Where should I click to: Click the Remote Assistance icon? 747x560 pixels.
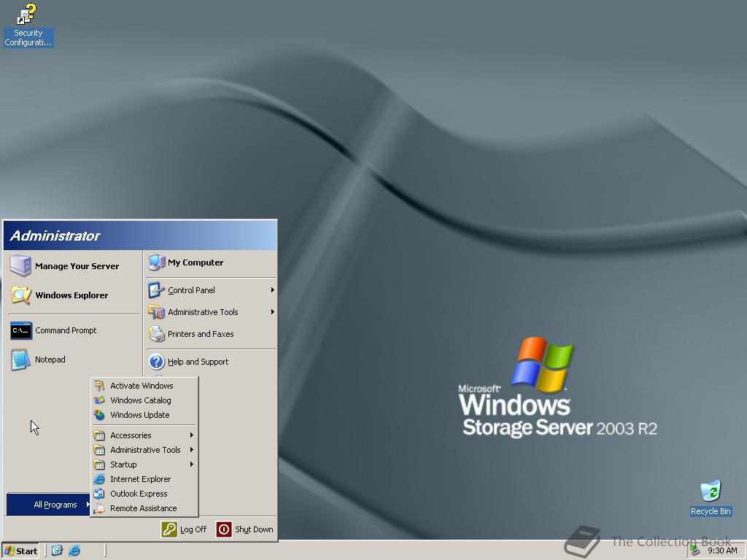pos(99,508)
